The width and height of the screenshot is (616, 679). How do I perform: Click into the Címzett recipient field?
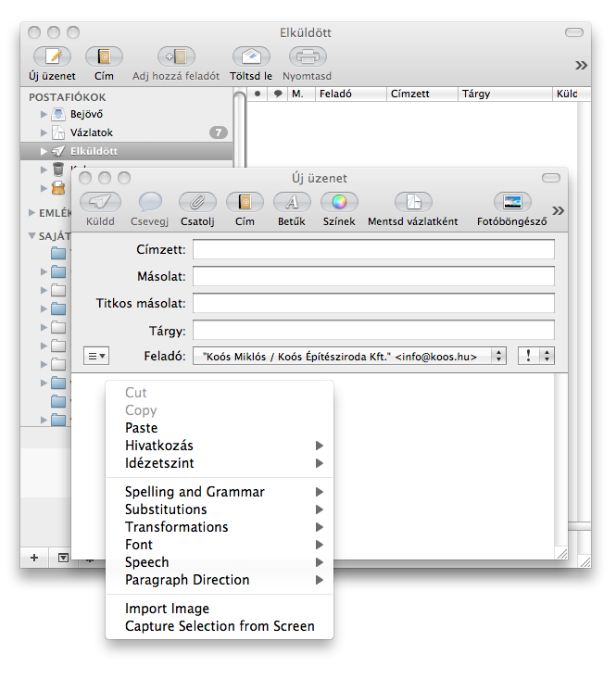[x=373, y=249]
